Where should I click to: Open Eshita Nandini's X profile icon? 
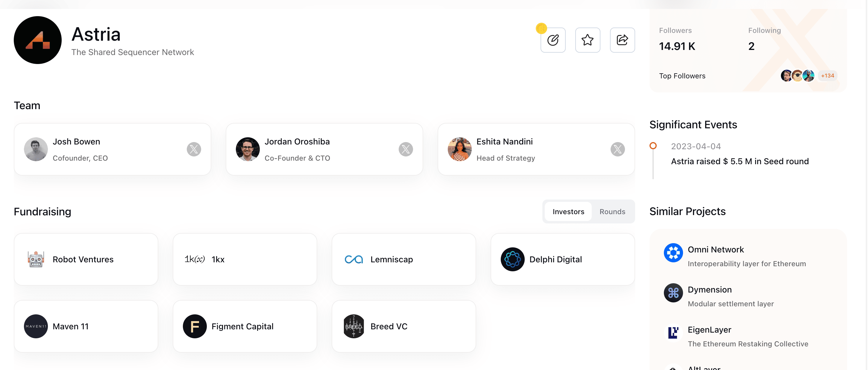coord(618,149)
